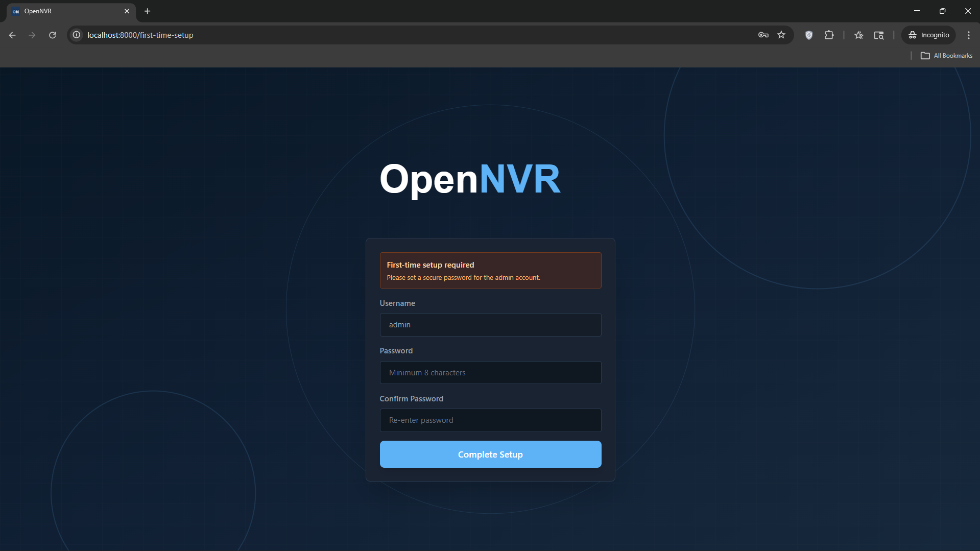The height and width of the screenshot is (551, 980).
Task: Click the First-time setup required heading
Action: tap(431, 265)
